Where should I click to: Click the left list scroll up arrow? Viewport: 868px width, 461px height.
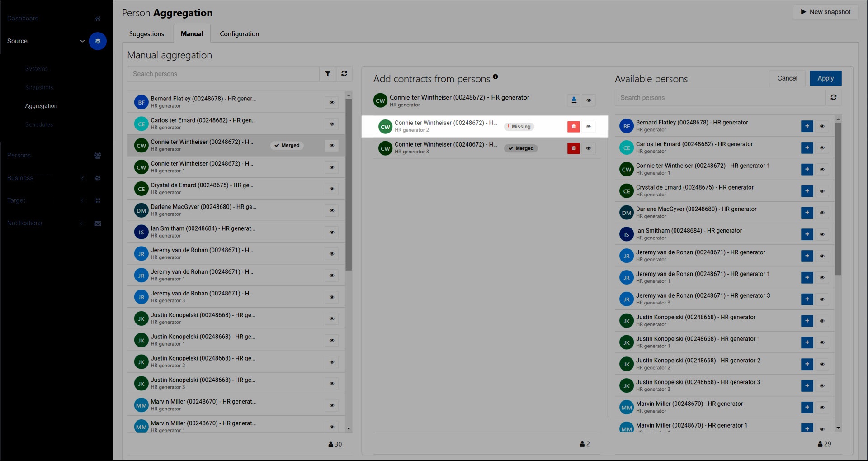tap(349, 95)
